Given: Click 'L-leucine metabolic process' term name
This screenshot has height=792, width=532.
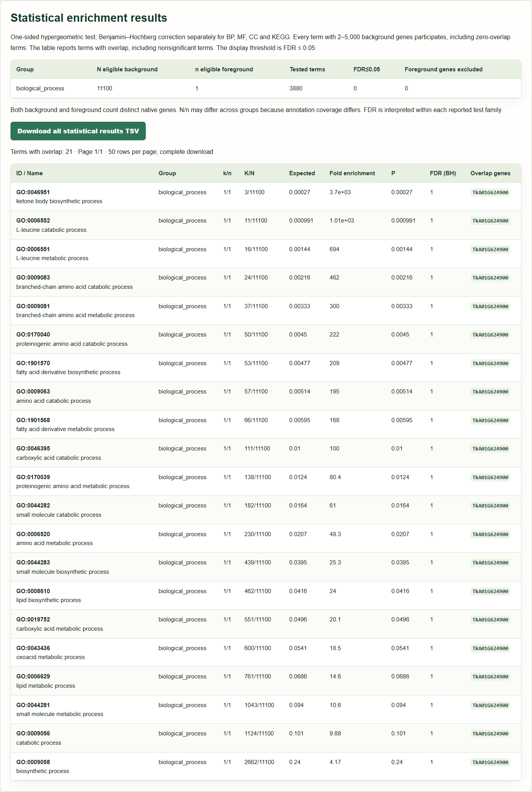Looking at the screenshot, I should tap(52, 258).
